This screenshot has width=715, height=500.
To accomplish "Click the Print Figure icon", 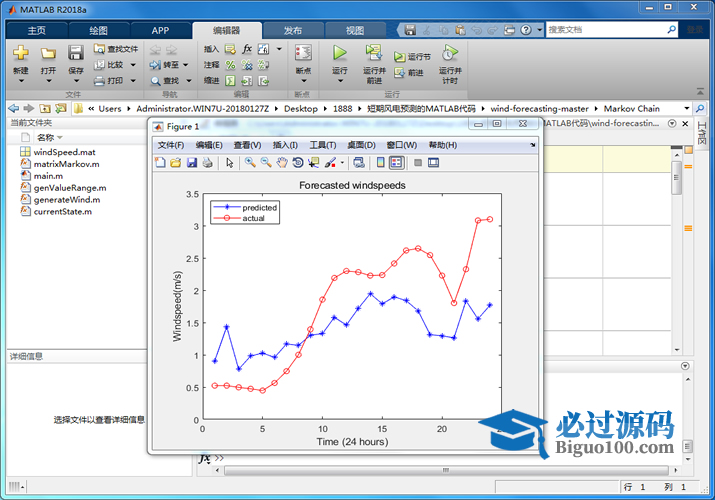I will [x=207, y=162].
